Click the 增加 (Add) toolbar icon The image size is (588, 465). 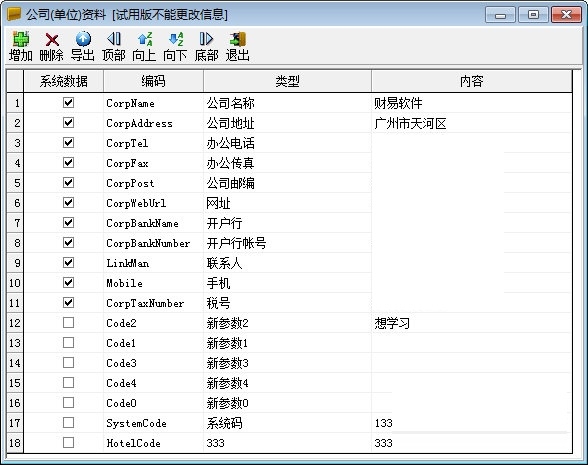tap(21, 39)
